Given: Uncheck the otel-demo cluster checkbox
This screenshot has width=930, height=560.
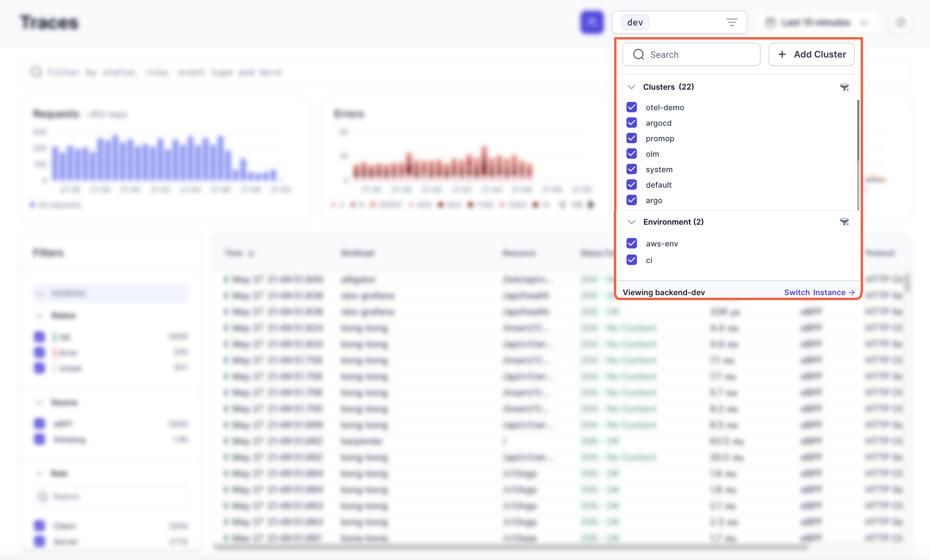Looking at the screenshot, I should pos(631,107).
